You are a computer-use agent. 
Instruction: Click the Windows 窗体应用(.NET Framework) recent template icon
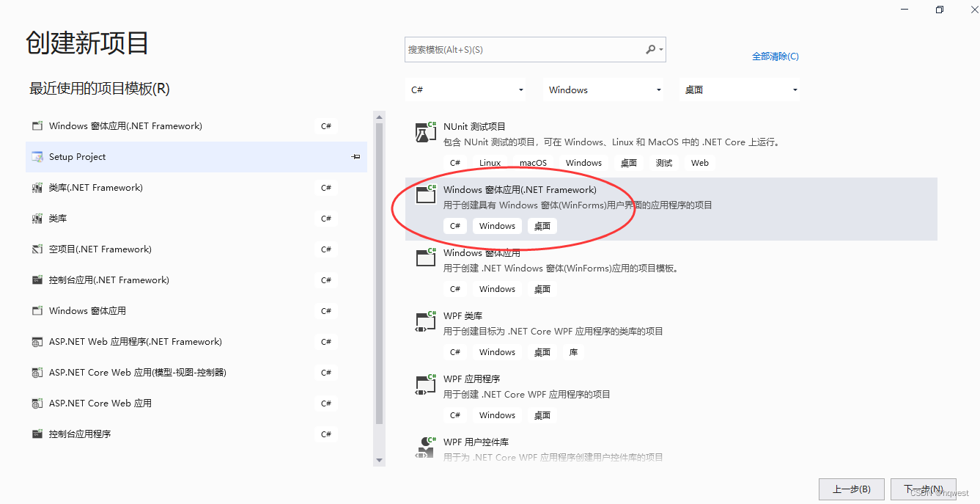37,126
